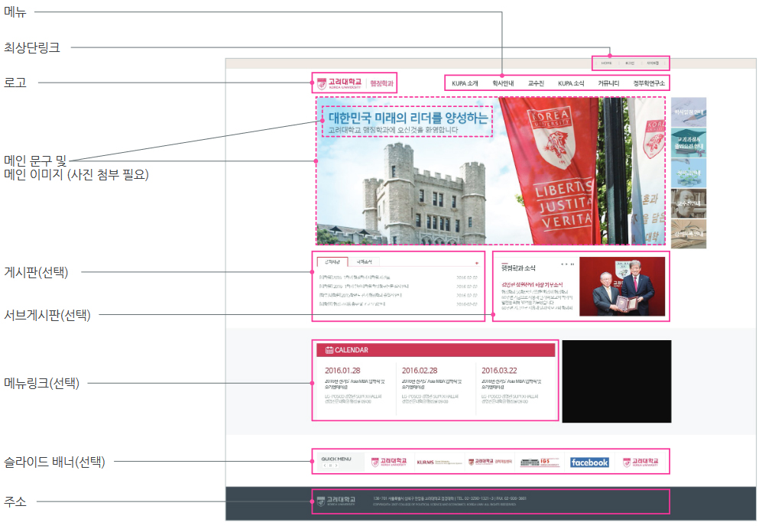Click the top thumbnail right of main banner

(689, 112)
